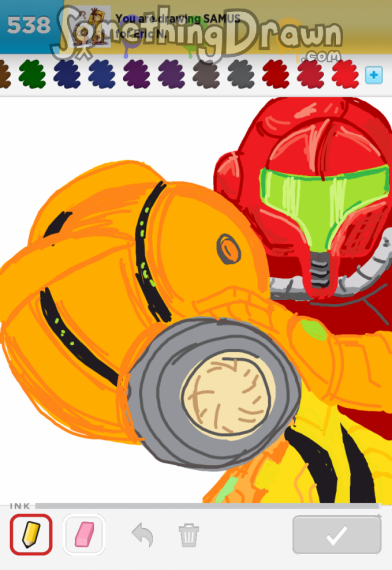Undo the last stroke with arrow icon
The height and width of the screenshot is (570, 392).
tap(143, 534)
